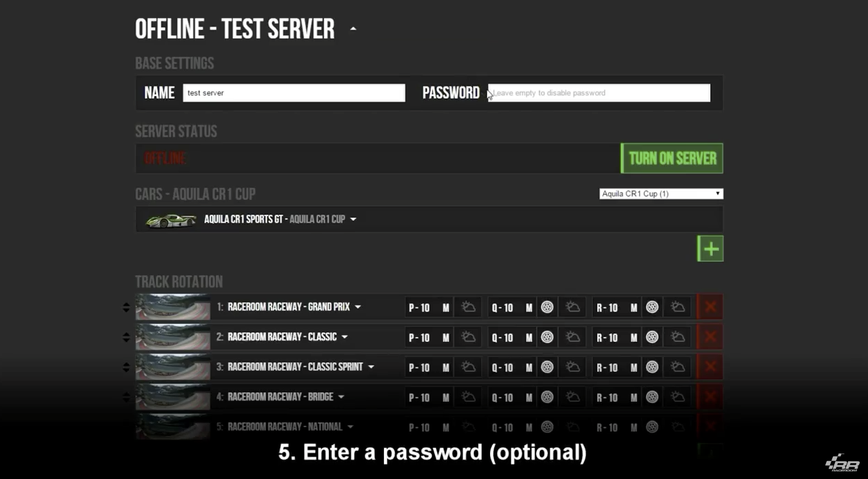Click race tire icon for track 2 Classic
The width and height of the screenshot is (868, 479).
[x=652, y=337]
